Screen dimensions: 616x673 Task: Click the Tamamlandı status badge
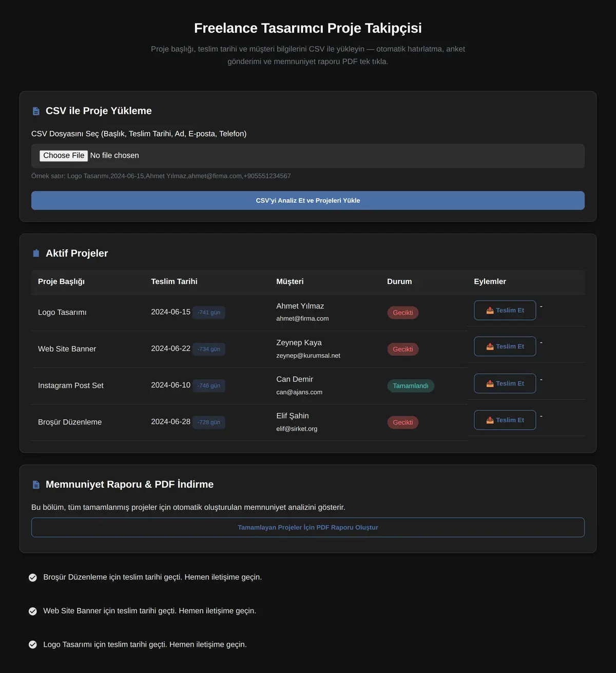pos(411,386)
